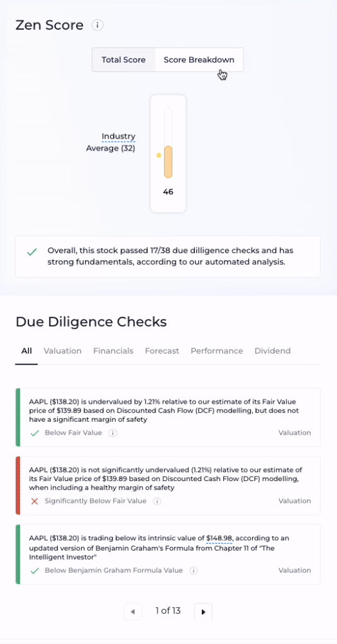
Task: Click the green checkmark beside Below Fair Value
Action: coord(35,433)
